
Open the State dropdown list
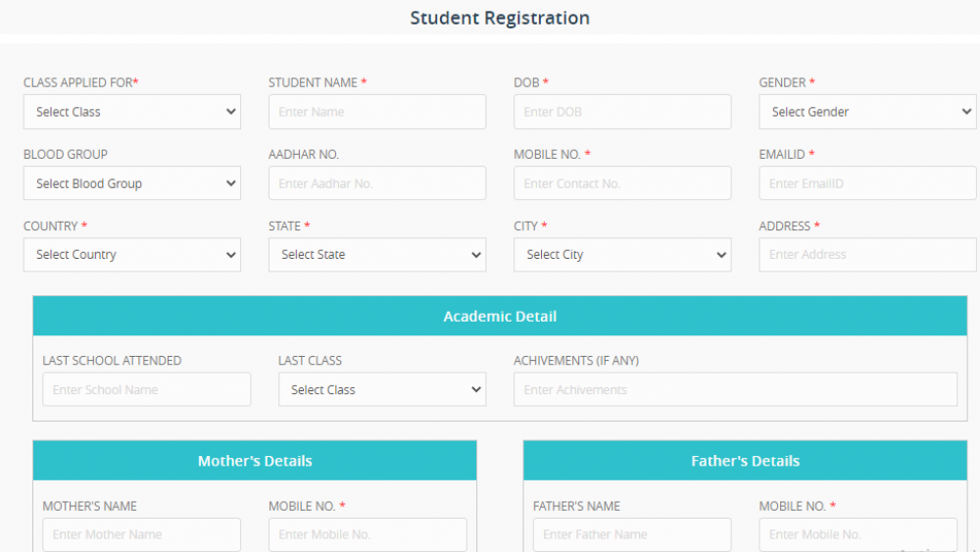[x=376, y=255]
